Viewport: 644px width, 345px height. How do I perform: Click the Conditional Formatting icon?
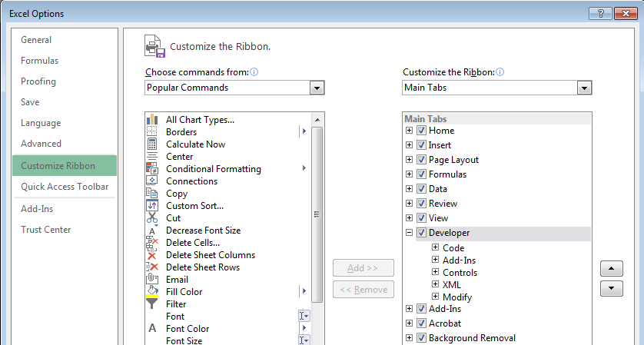(151, 168)
